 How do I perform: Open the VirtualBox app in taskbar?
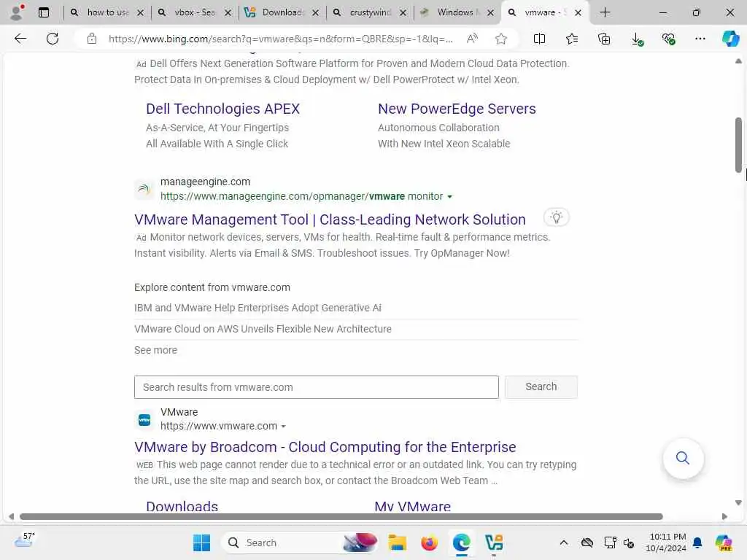pyautogui.click(x=494, y=542)
